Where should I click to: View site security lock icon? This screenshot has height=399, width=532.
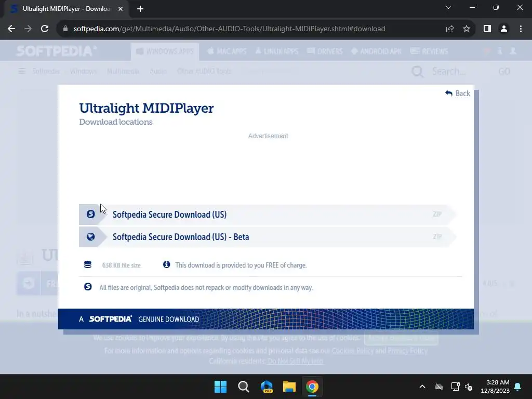[65, 29]
